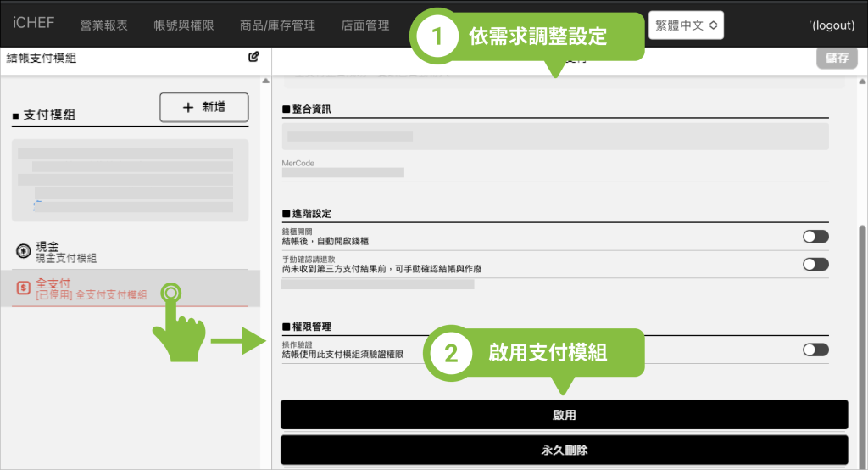Open the 帳號與權限 menu

184,25
